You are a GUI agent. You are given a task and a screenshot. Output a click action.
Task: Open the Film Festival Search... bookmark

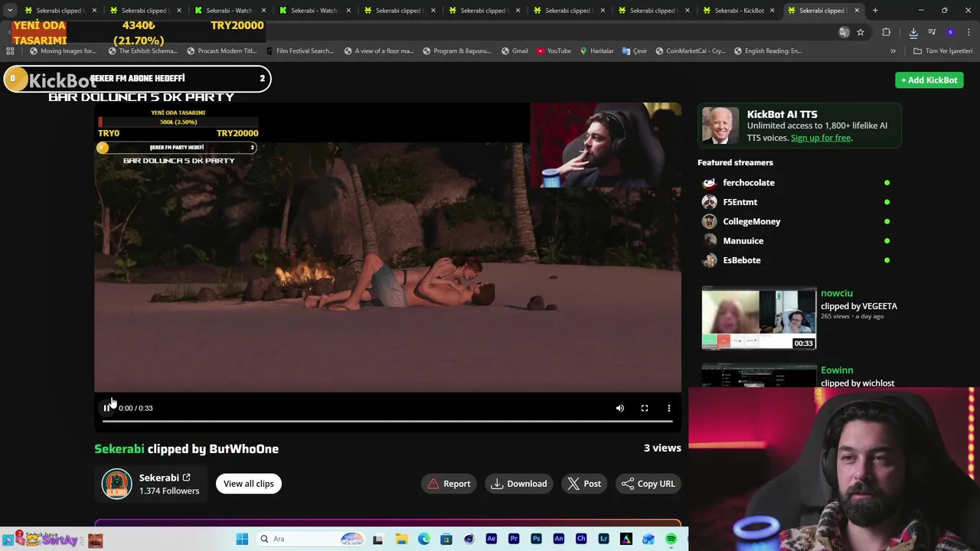[x=299, y=51]
